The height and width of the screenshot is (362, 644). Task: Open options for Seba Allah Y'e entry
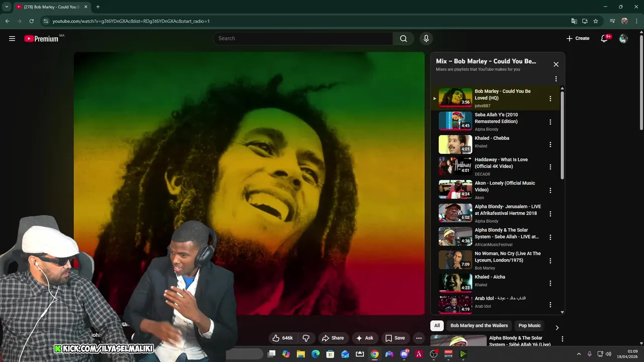(x=550, y=122)
